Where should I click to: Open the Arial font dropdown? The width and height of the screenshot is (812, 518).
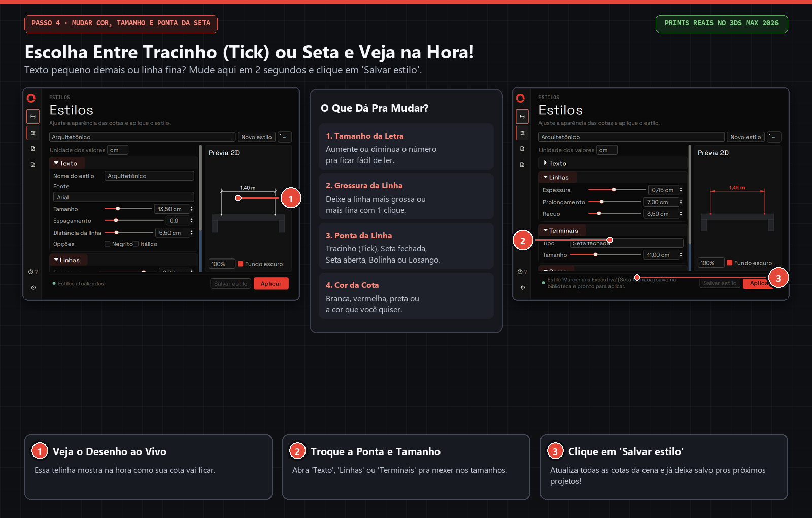point(124,197)
